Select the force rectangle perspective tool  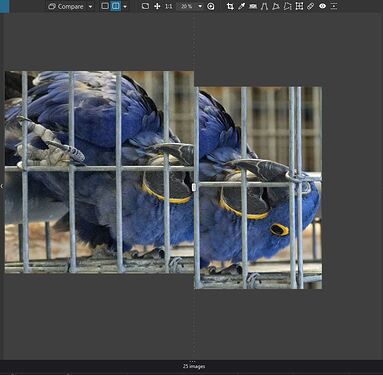[x=276, y=6]
